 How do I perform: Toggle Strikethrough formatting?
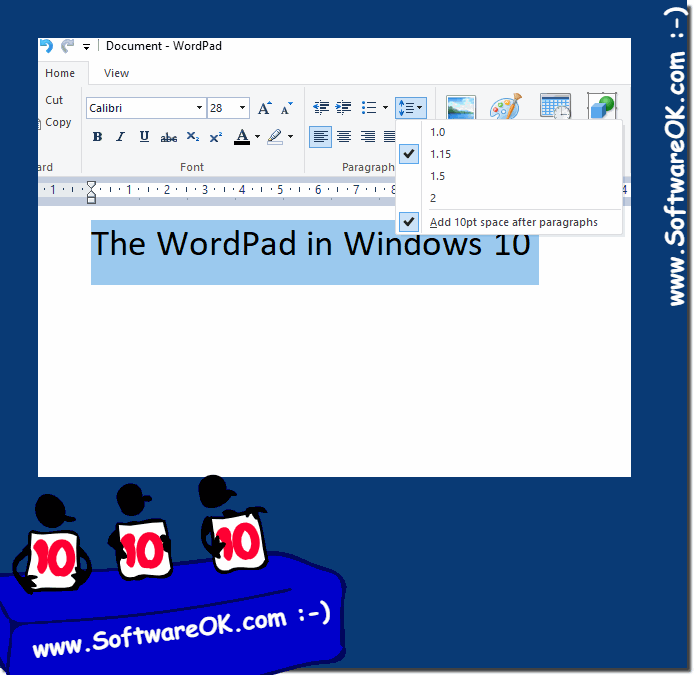(x=169, y=137)
